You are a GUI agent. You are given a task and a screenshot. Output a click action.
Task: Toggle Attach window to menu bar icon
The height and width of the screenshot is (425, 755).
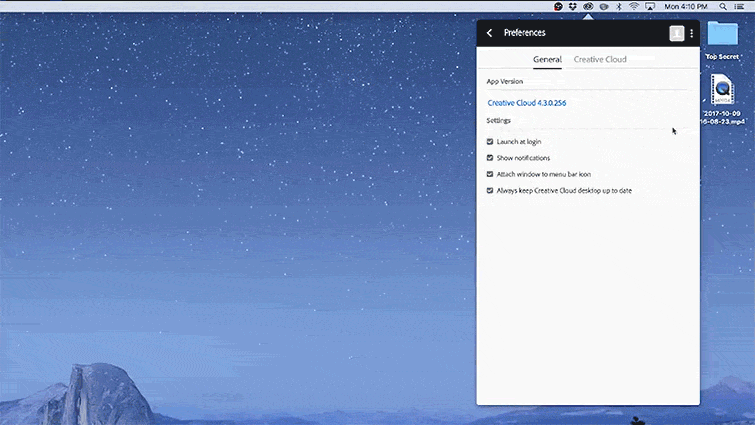(490, 174)
